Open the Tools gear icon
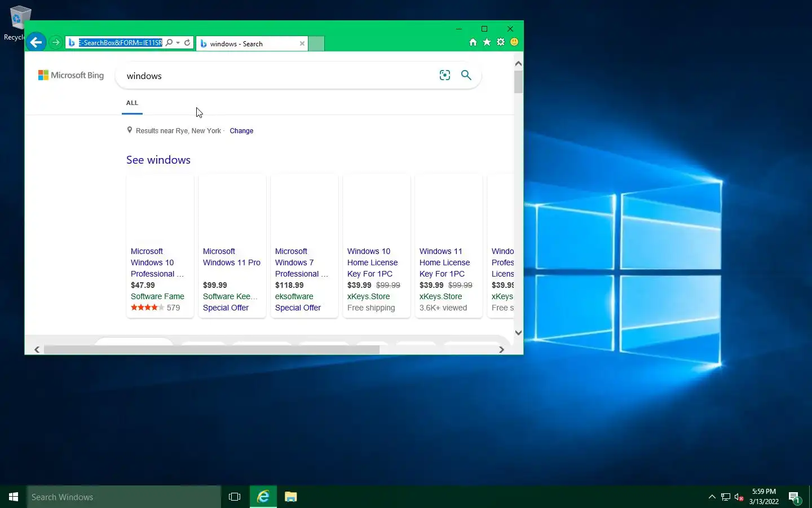This screenshot has height=508, width=812. click(x=501, y=42)
